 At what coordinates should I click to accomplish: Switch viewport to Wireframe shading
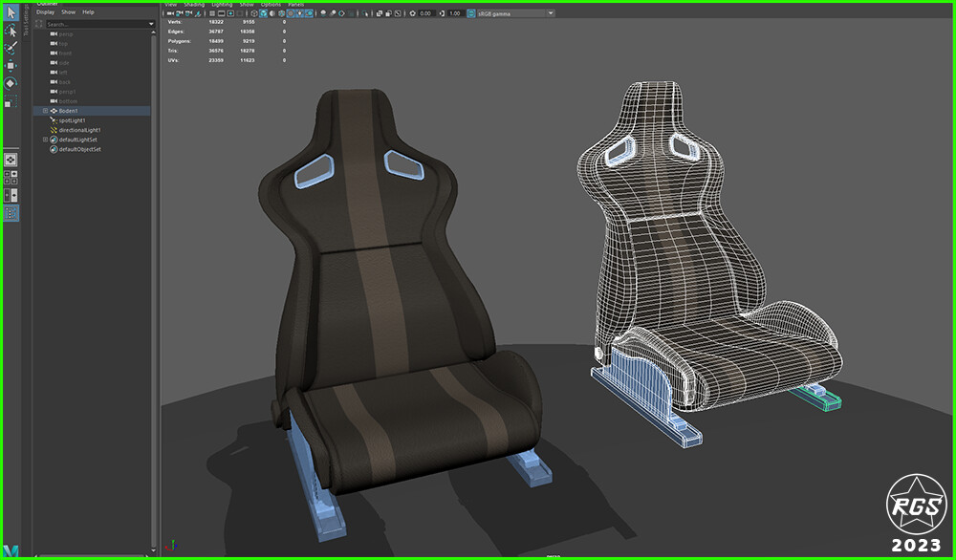tap(254, 13)
